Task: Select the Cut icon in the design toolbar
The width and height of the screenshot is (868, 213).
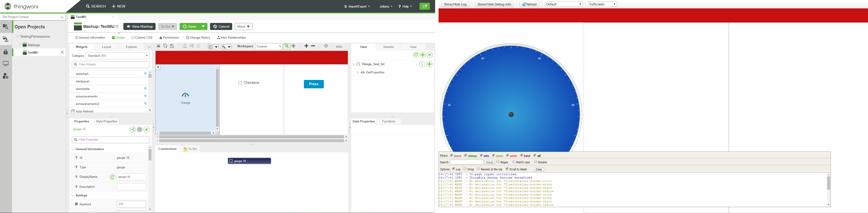Action: [x=158, y=46]
